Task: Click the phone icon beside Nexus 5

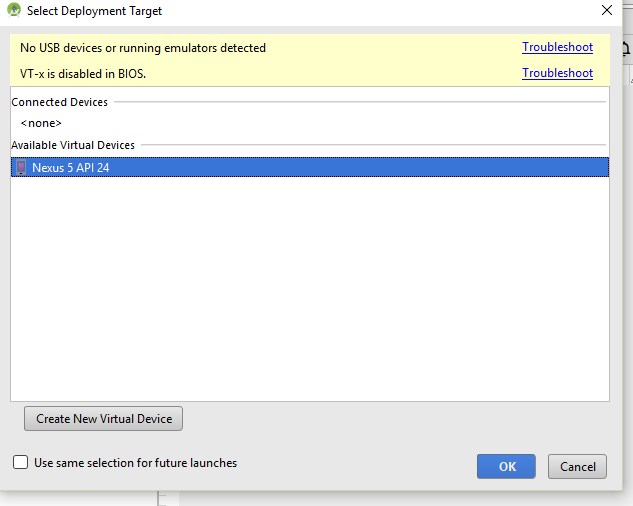Action: 21,167
